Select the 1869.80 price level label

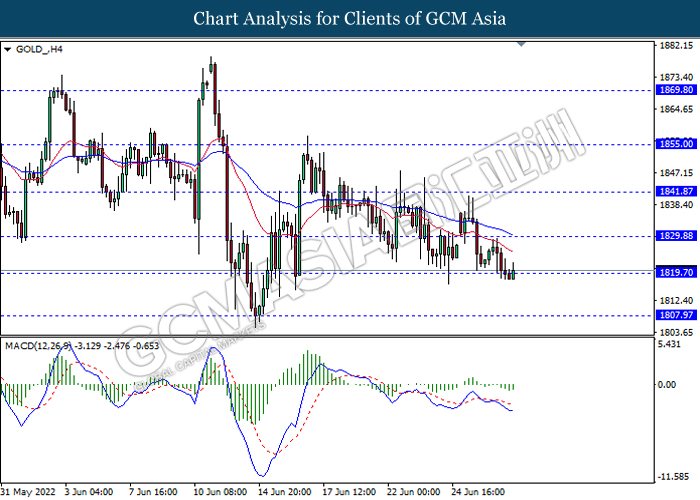pos(676,90)
